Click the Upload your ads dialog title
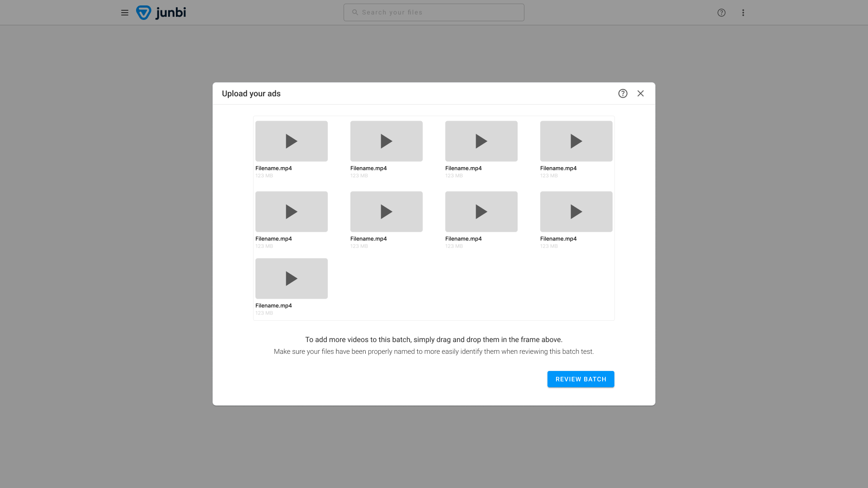Screen dimensions: 868x488 click(251, 94)
